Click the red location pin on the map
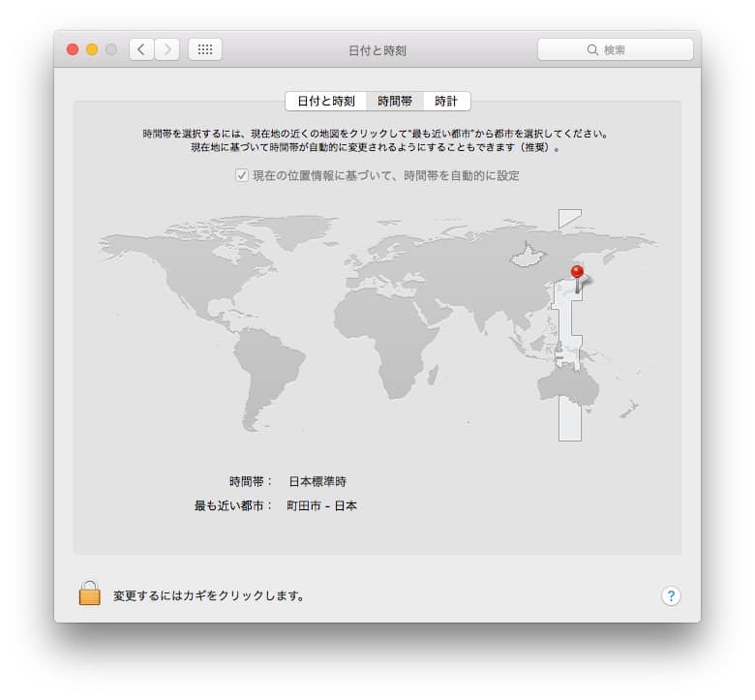755x700 pixels. [577, 273]
